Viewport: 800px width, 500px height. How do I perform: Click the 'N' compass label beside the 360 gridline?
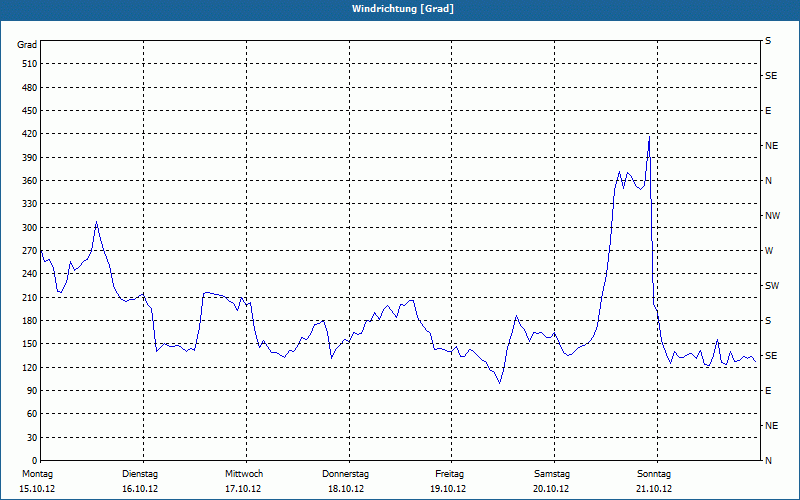768,181
